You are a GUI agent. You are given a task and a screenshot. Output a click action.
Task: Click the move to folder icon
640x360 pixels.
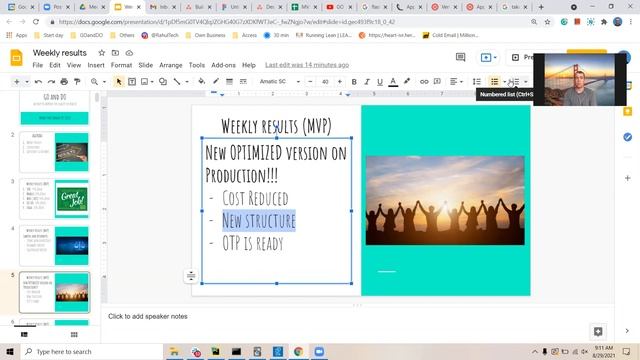pos(116,53)
